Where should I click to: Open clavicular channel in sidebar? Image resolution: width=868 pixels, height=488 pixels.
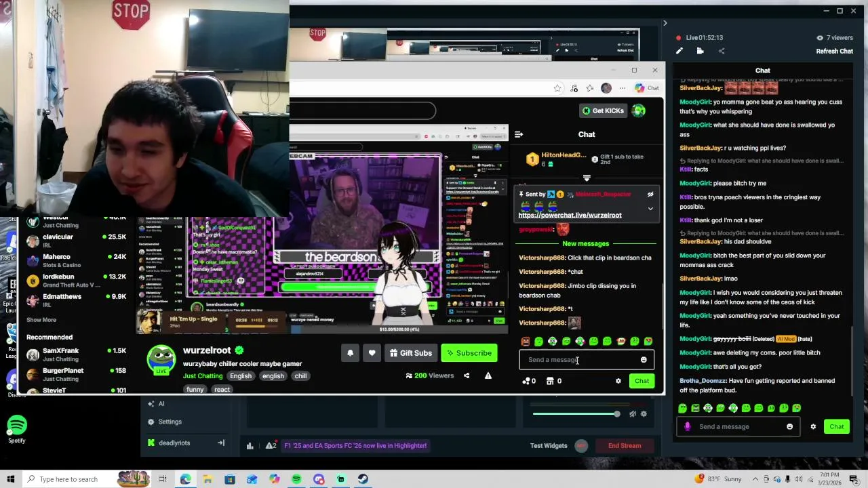coord(76,241)
